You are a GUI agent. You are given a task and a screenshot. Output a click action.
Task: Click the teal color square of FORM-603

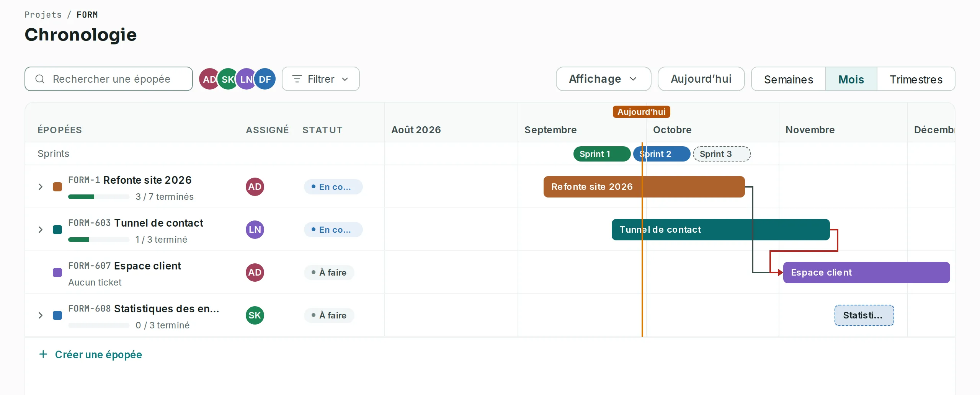tap(57, 230)
